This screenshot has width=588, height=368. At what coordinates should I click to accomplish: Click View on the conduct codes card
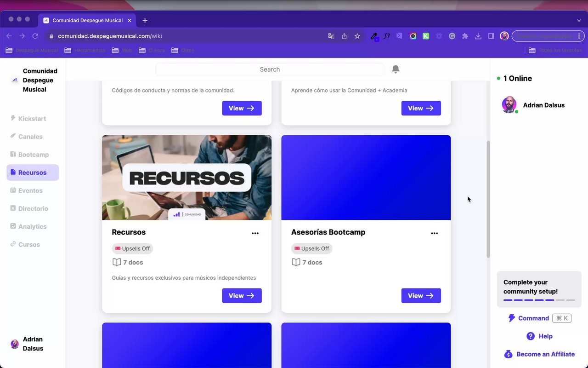pyautogui.click(x=242, y=108)
